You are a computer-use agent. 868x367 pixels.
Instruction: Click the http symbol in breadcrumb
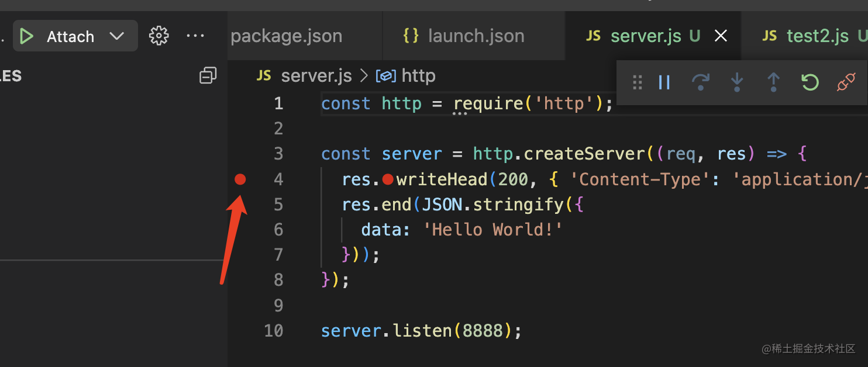(x=419, y=76)
